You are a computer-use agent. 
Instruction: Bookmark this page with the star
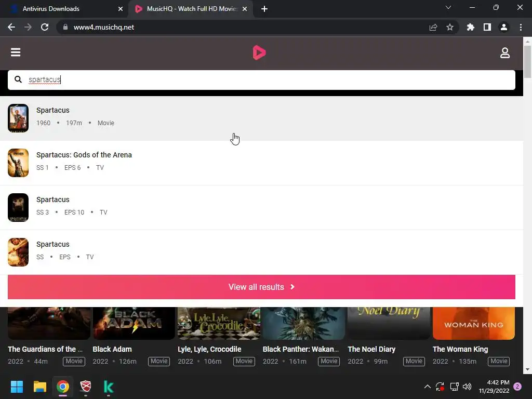[x=450, y=27]
